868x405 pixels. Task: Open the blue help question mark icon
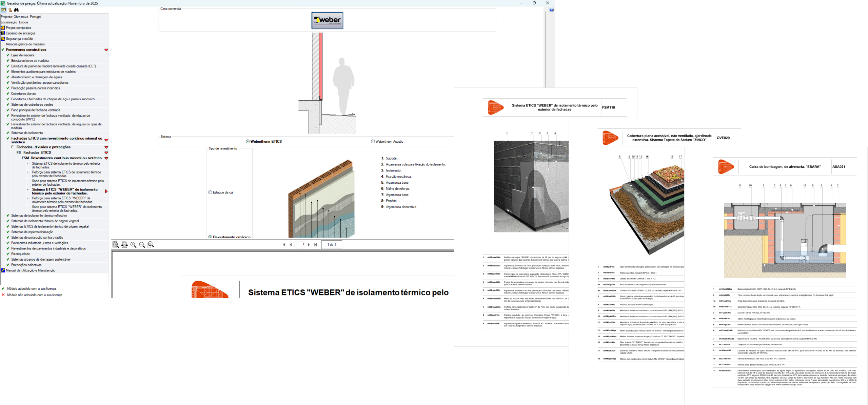pyautogui.click(x=551, y=10)
